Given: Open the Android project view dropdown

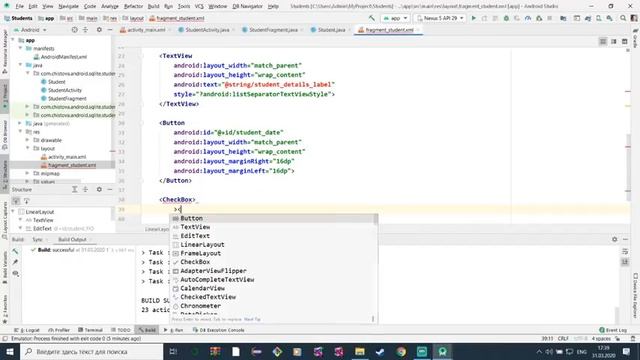Looking at the screenshot, I should click(31, 30).
